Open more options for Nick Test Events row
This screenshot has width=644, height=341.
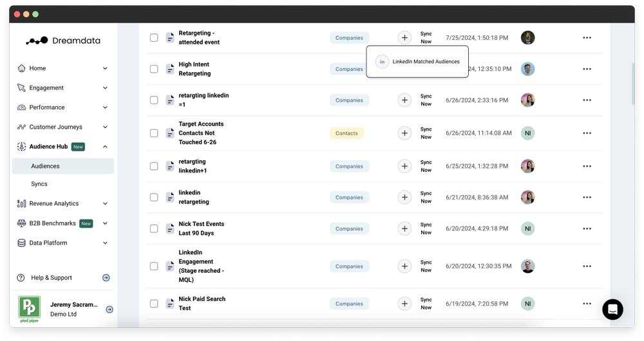[587, 228]
